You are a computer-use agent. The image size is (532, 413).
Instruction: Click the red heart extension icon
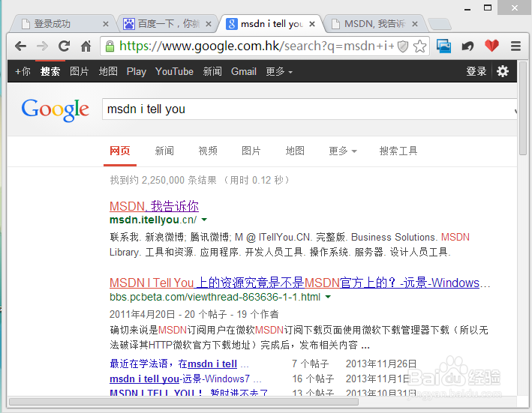click(491, 46)
